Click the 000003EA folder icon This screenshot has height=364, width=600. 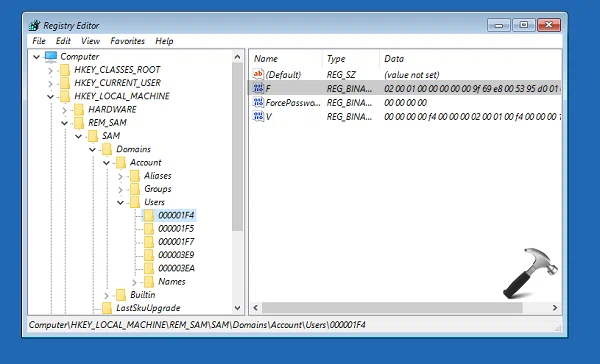(x=149, y=268)
